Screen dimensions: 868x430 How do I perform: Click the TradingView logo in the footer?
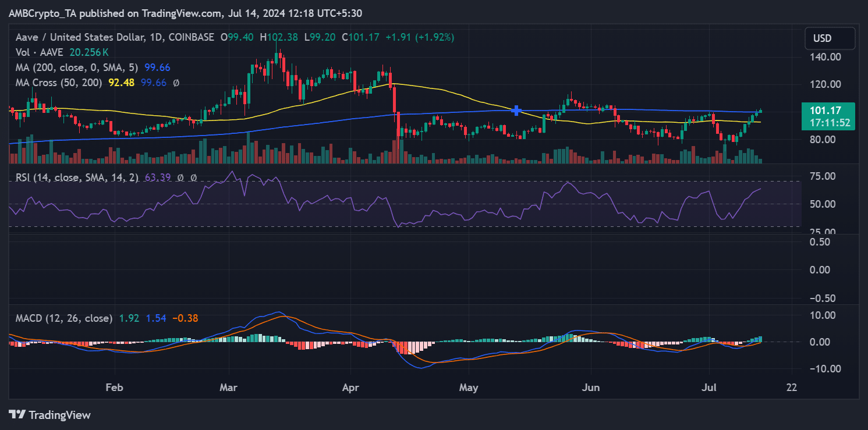point(50,415)
